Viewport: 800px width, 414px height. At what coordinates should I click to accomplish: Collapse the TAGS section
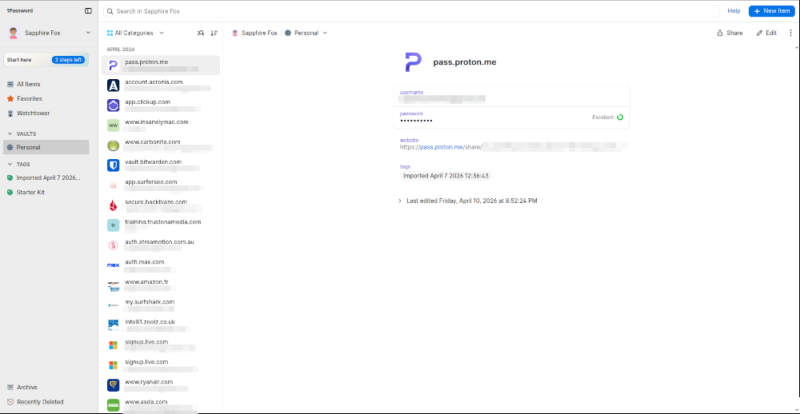[x=10, y=164]
